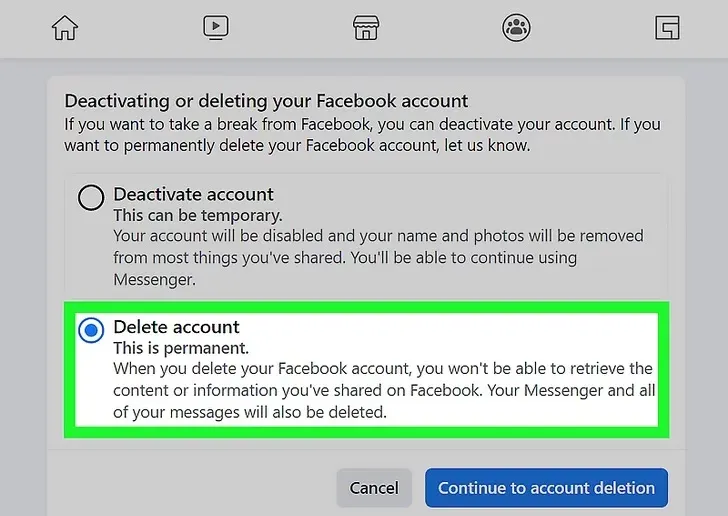Click the Deactivate account option card area
The image size is (728, 516).
(366, 237)
